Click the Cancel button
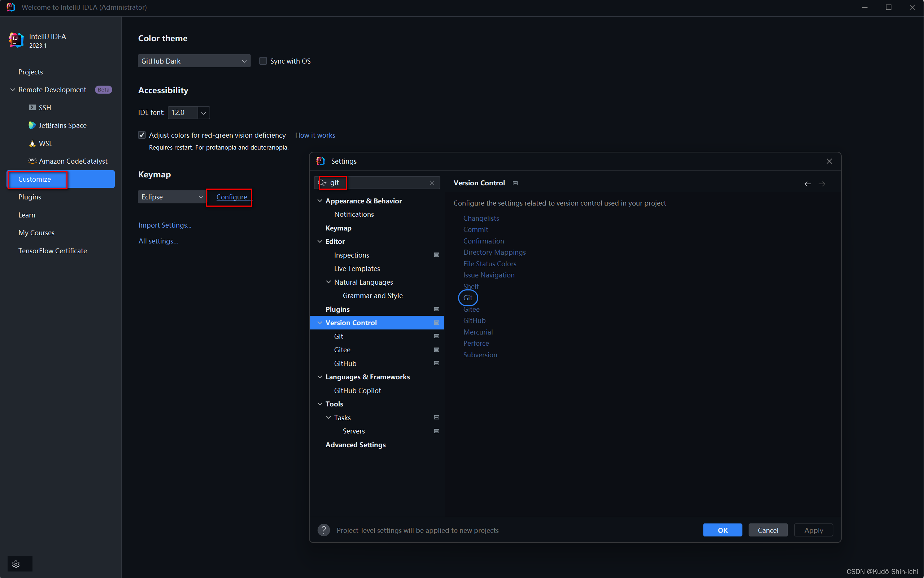The image size is (924, 578). pyautogui.click(x=768, y=530)
